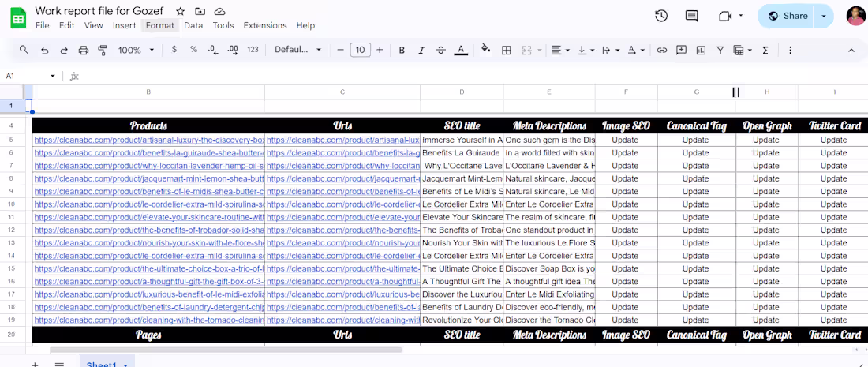The image size is (868, 367).
Task: Insert a comment
Action: (682, 50)
